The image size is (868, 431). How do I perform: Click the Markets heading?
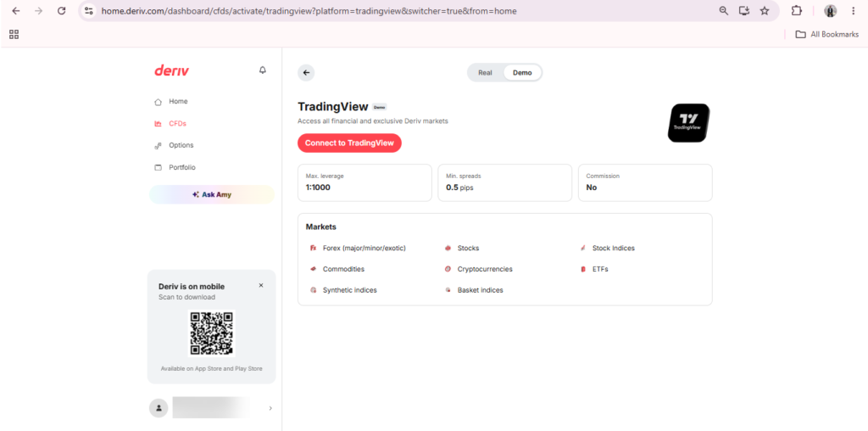321,227
